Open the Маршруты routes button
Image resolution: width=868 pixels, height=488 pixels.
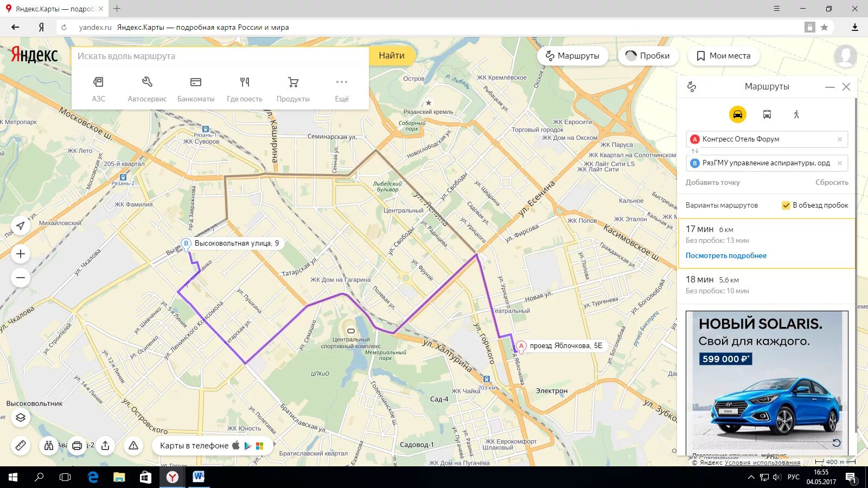[x=573, y=56]
